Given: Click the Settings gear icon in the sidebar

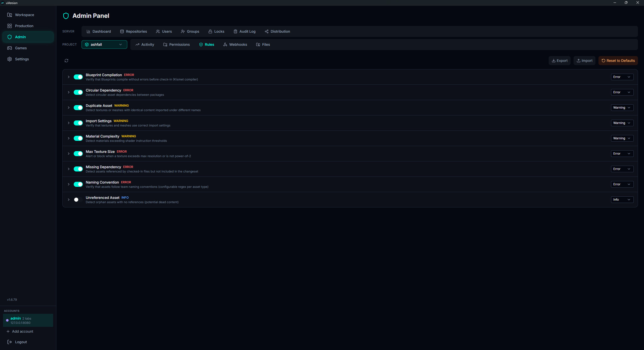Looking at the screenshot, I should [x=10, y=59].
